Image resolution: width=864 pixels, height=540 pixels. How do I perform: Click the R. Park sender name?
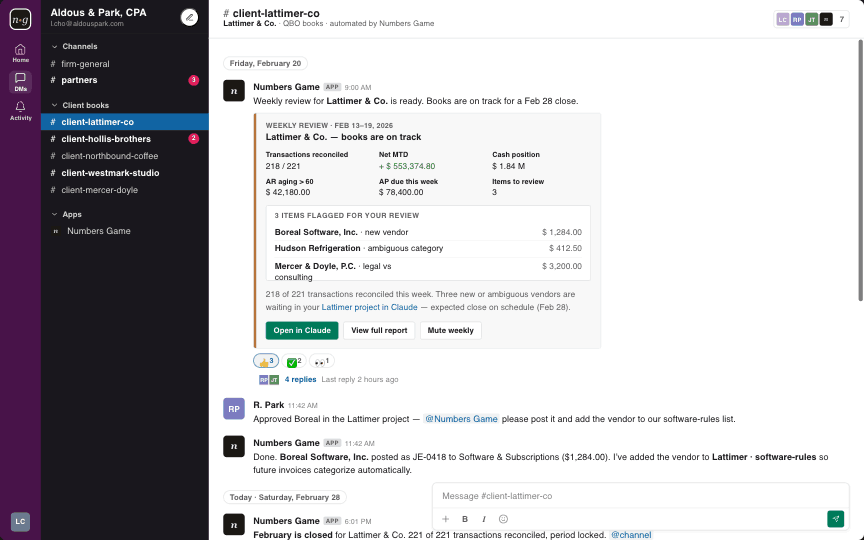click(x=268, y=405)
